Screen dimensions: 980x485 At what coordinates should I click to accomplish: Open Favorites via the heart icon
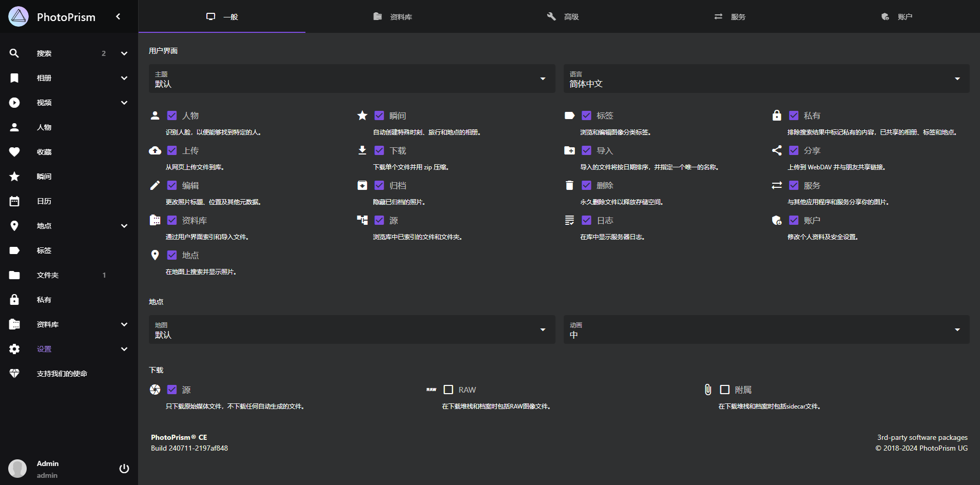[14, 152]
